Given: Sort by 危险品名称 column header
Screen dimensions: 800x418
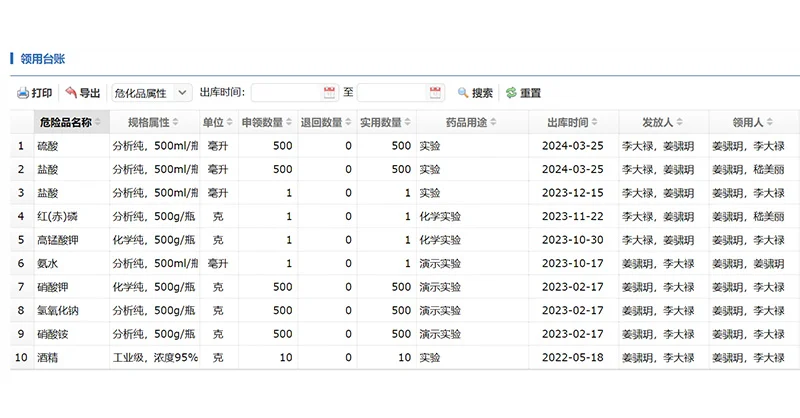Looking at the screenshot, I should [x=65, y=122].
